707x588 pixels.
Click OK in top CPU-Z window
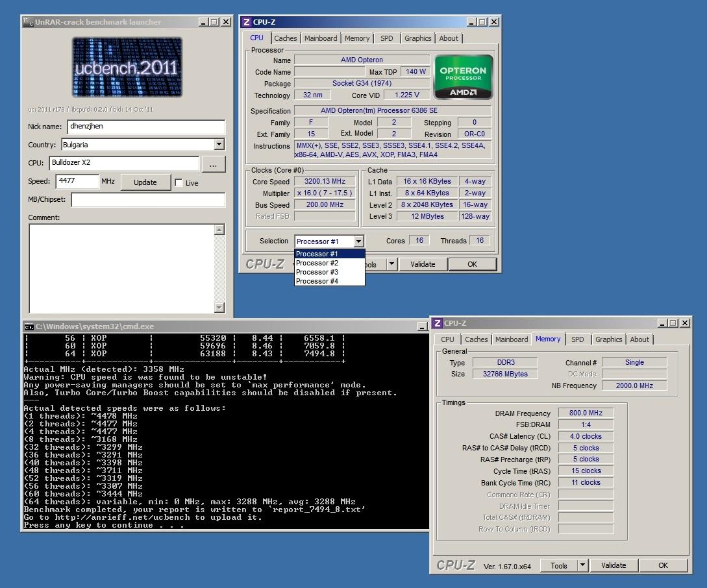[472, 264]
